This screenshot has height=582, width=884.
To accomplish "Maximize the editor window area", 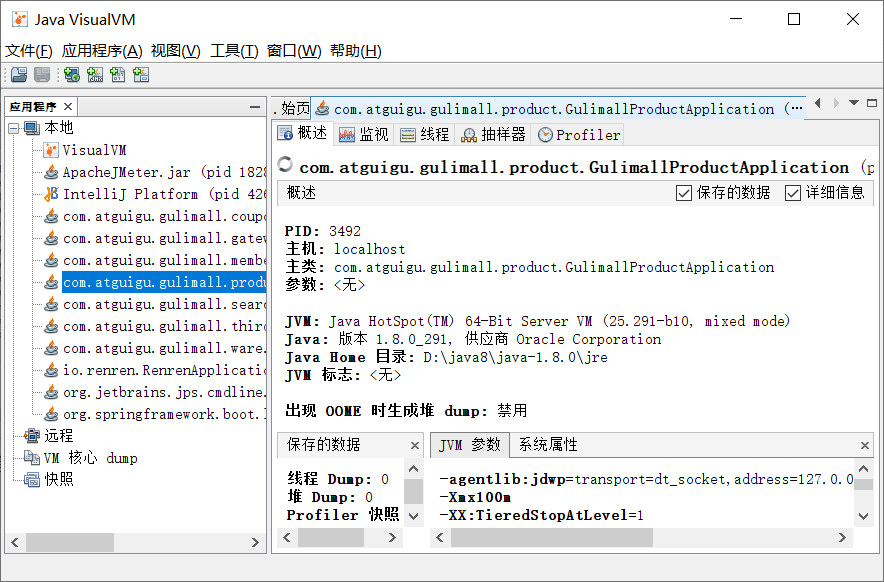I will (872, 103).
